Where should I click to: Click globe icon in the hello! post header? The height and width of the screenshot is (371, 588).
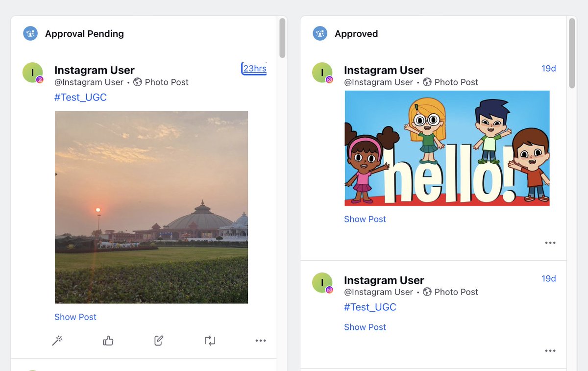427,82
